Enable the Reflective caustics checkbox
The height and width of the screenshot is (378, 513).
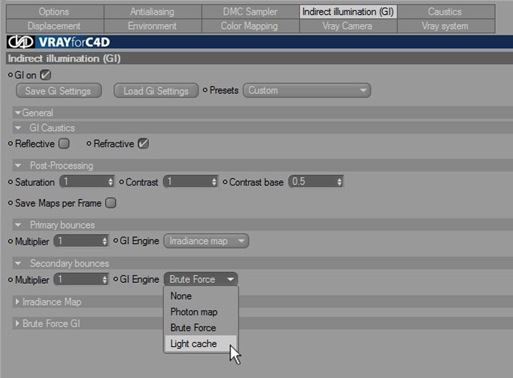click(x=64, y=144)
